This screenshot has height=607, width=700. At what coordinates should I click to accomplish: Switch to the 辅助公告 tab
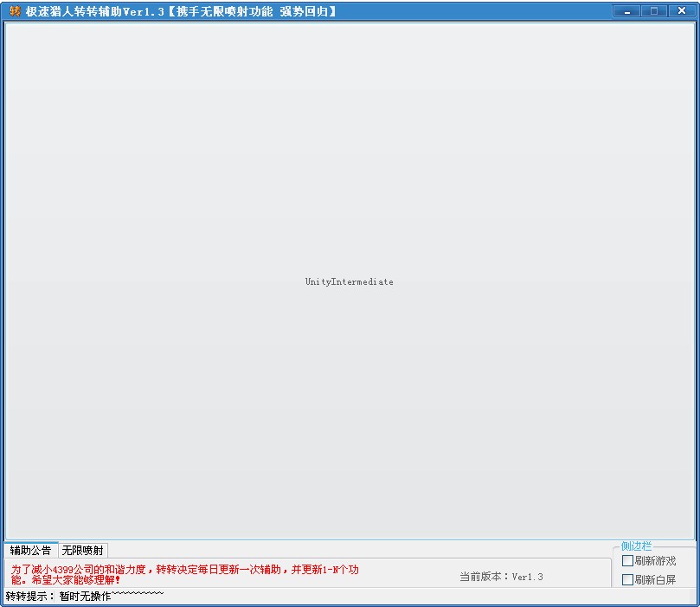31,550
